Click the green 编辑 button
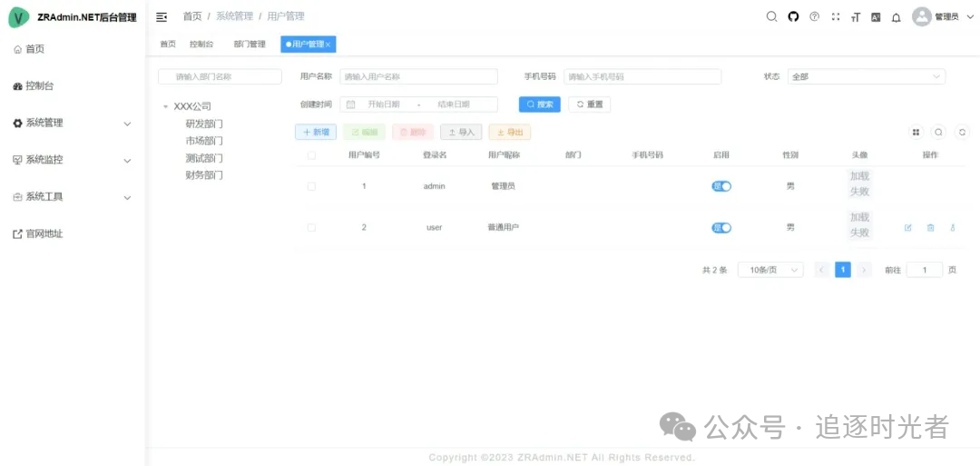This screenshot has height=466, width=980. coord(365,132)
